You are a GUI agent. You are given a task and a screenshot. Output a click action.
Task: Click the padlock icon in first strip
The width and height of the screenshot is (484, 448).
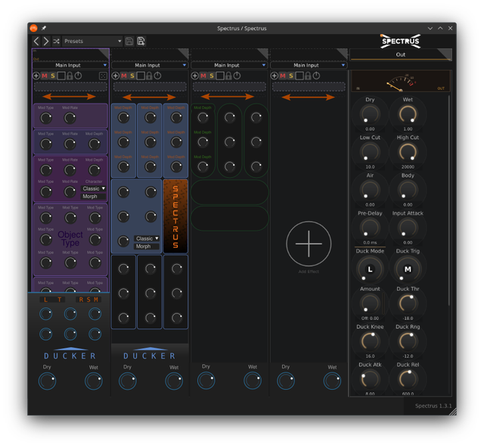coord(70,76)
